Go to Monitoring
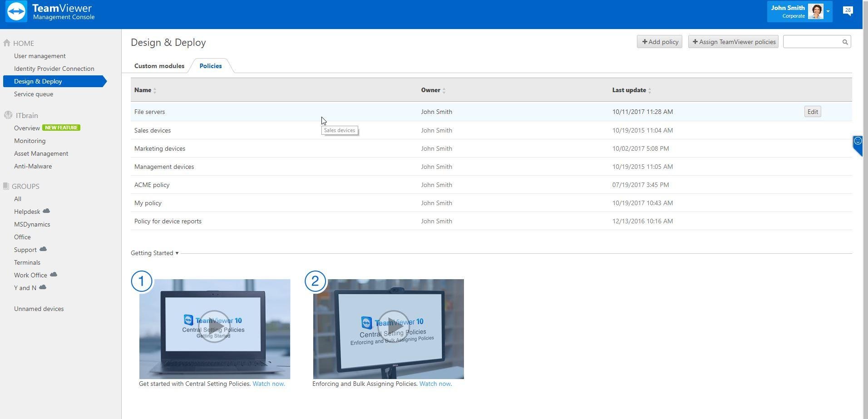Viewport: 868px width, 419px height. 30,141
